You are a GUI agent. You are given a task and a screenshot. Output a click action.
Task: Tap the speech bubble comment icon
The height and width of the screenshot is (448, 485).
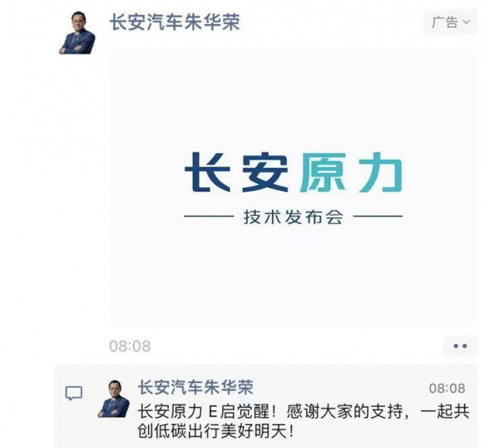coord(74,394)
